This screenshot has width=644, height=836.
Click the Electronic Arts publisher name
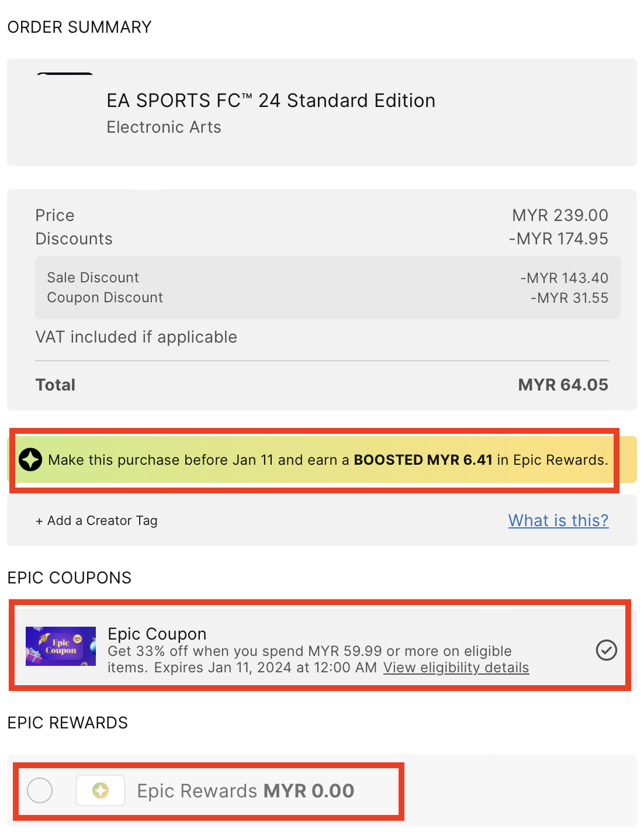[164, 127]
